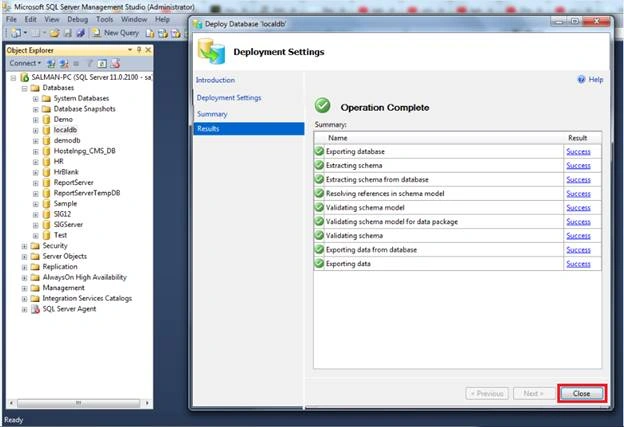Collapse the Databases folder node

pos(24,88)
